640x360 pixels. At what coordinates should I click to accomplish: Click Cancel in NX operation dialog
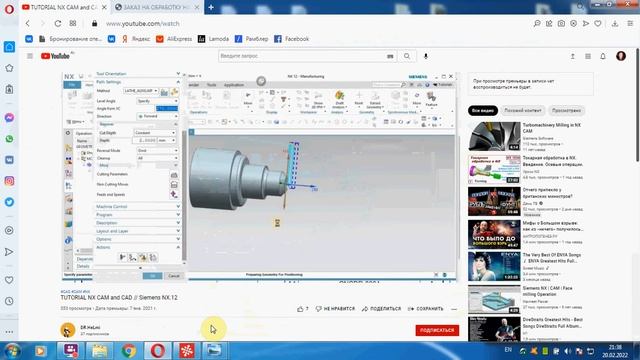coord(174,276)
